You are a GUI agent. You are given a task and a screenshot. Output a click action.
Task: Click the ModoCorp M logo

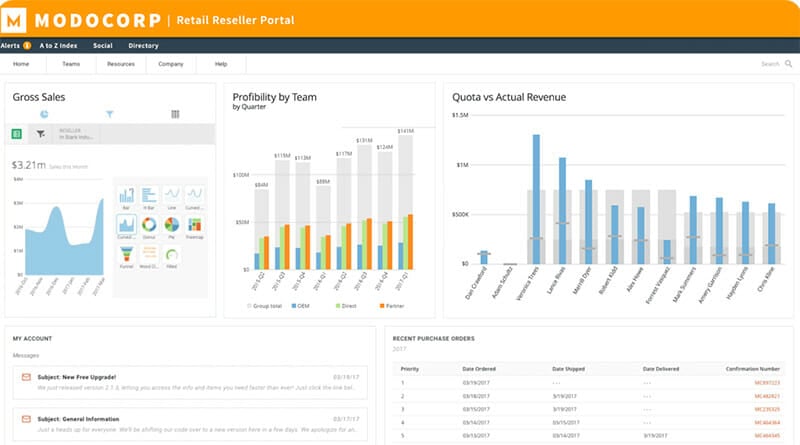pyautogui.click(x=14, y=20)
